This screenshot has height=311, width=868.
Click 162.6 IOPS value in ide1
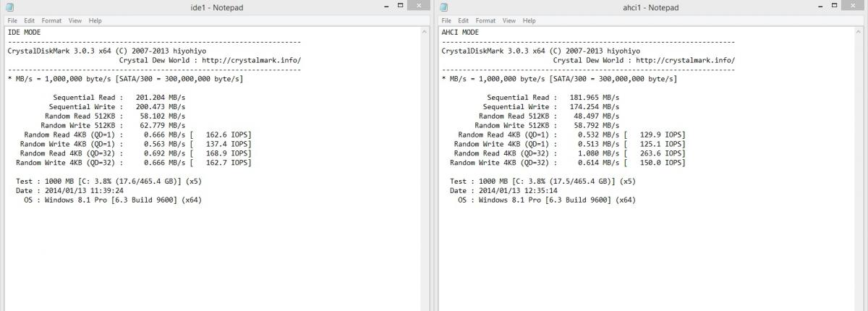(x=228, y=135)
